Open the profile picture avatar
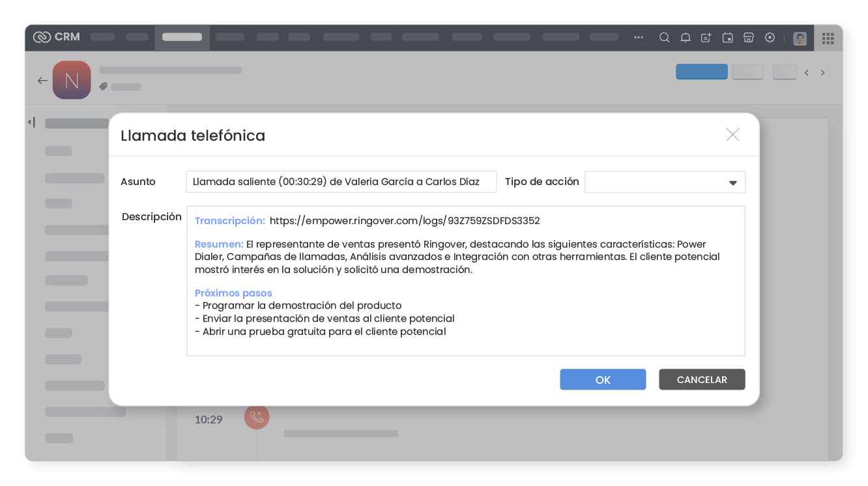Viewport: 868px width, 486px height. click(x=798, y=37)
